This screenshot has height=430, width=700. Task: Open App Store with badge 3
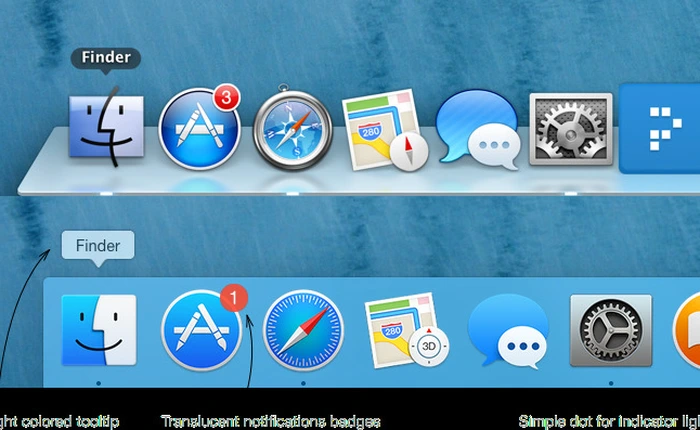coord(200,129)
